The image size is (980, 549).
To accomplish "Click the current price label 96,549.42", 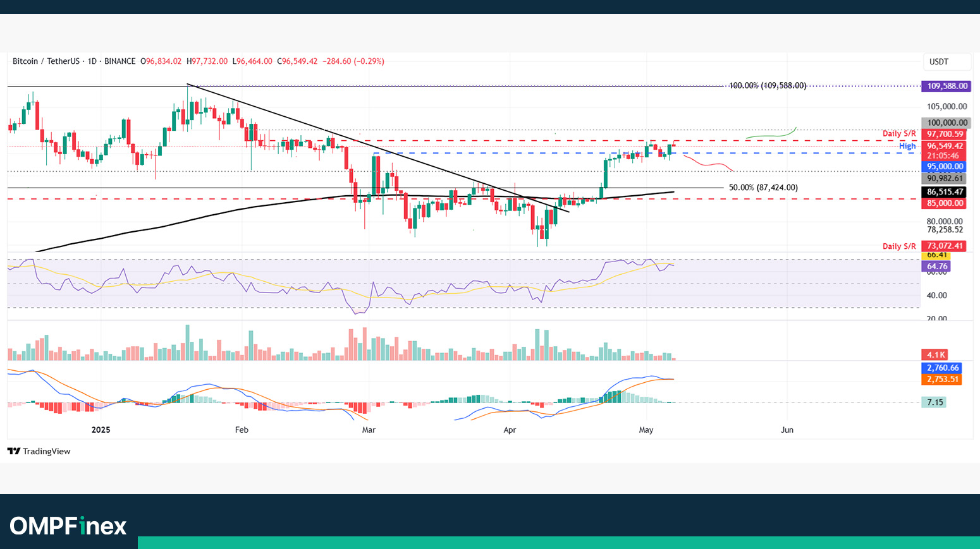I will point(944,146).
